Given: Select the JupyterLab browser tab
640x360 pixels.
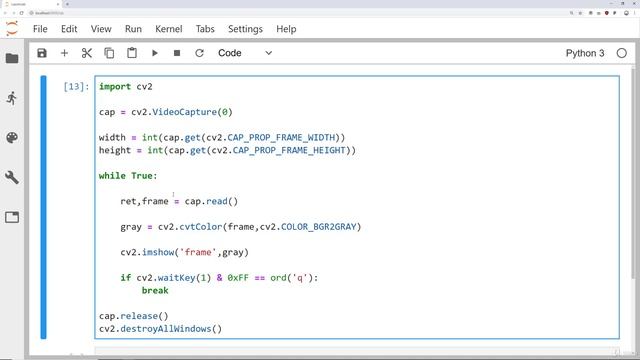Looking at the screenshot, I should pos(31,4).
